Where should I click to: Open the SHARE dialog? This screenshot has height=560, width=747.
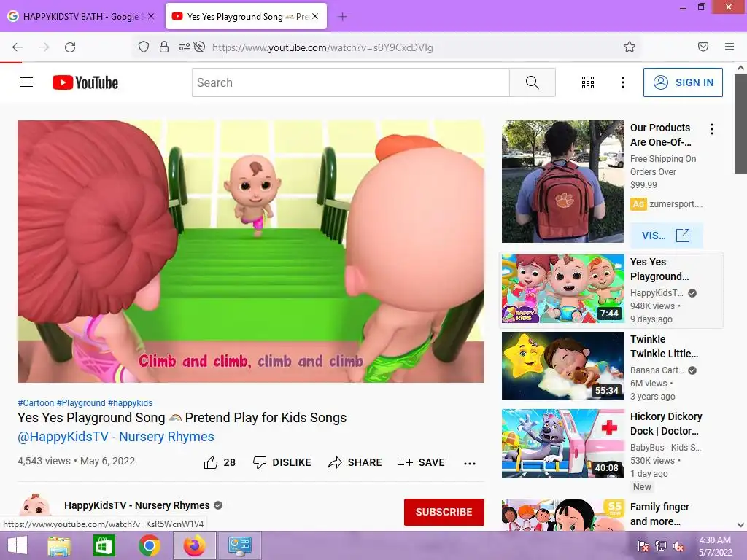(355, 462)
